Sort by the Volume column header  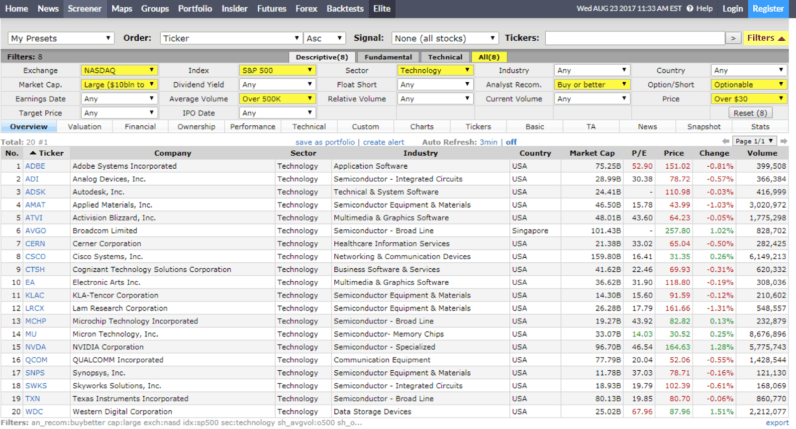coord(762,153)
